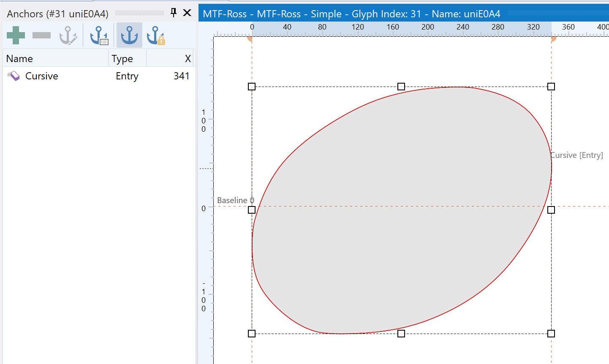Click the X column header

click(171, 59)
